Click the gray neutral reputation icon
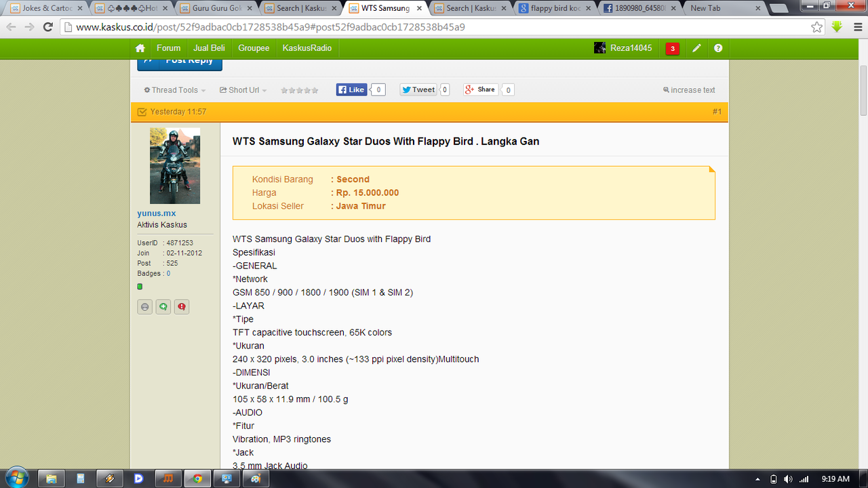The height and width of the screenshot is (488, 868). click(x=144, y=307)
